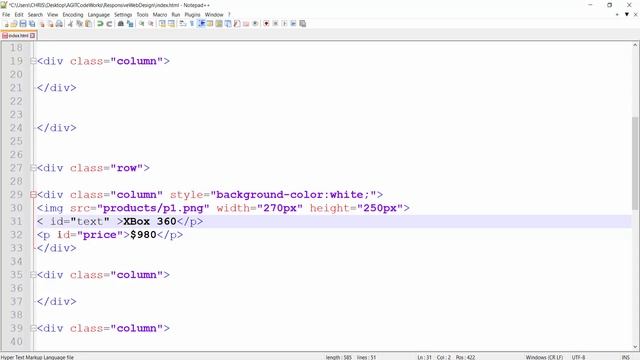Collapse fold at line 19 div

pyautogui.click(x=33, y=61)
